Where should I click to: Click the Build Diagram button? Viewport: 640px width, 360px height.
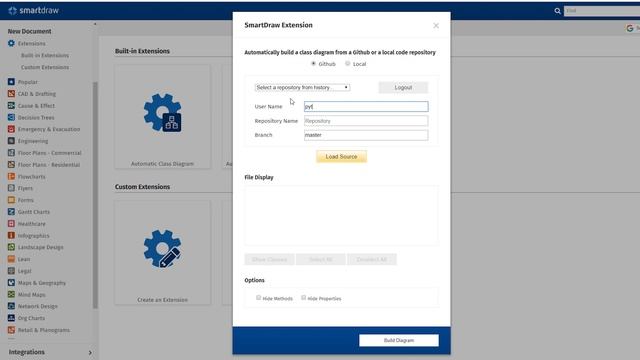pyautogui.click(x=399, y=340)
